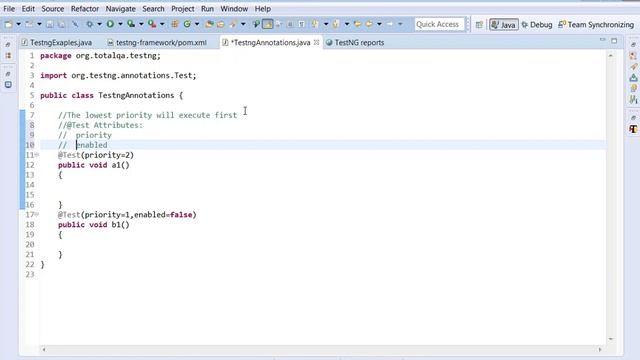Screen dimensions: 640x360
Task: Click the editor scroll down arrow
Action: pos(611,339)
